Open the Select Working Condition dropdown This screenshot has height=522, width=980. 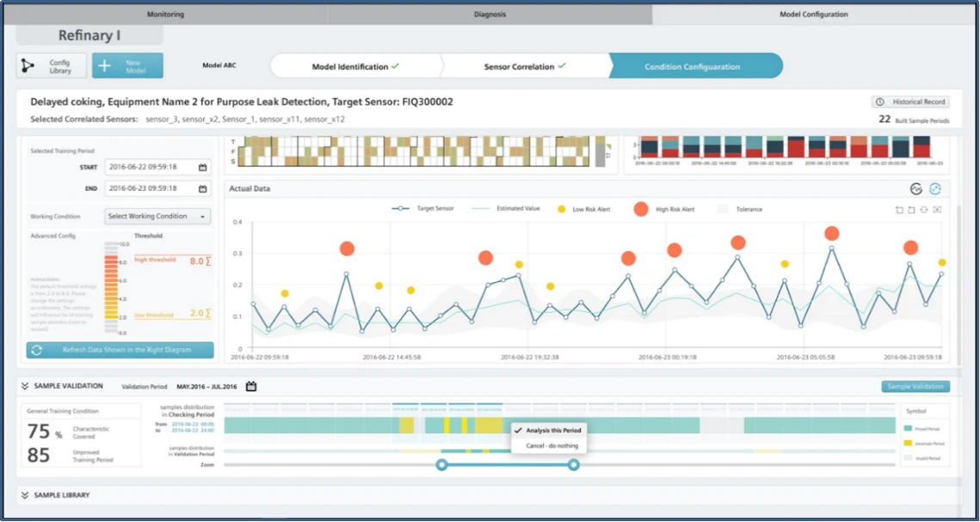[x=157, y=216]
